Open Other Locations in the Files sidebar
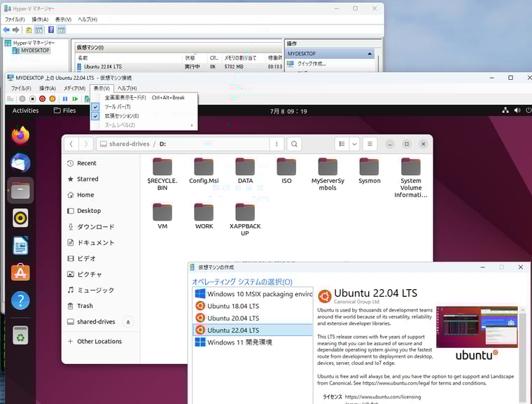Viewport: 532px width, 404px height. click(x=101, y=341)
